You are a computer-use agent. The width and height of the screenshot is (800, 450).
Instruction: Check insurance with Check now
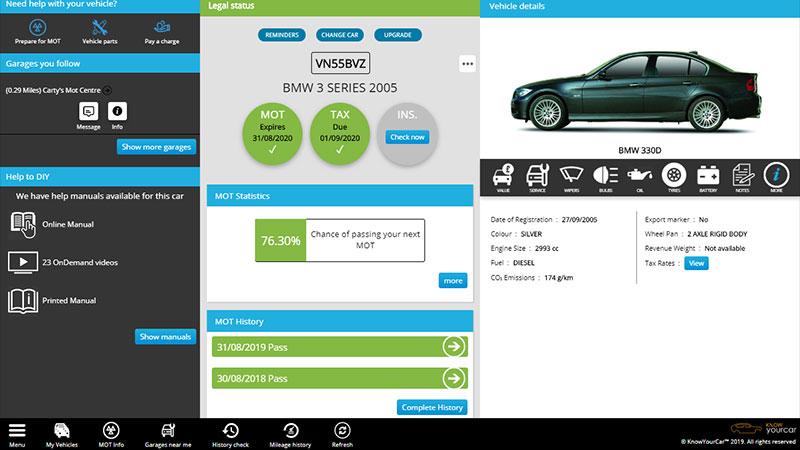[407, 137]
